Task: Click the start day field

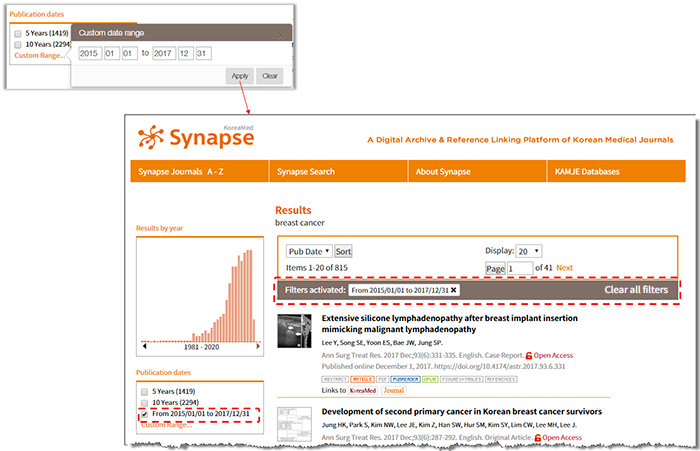Action: tap(129, 53)
